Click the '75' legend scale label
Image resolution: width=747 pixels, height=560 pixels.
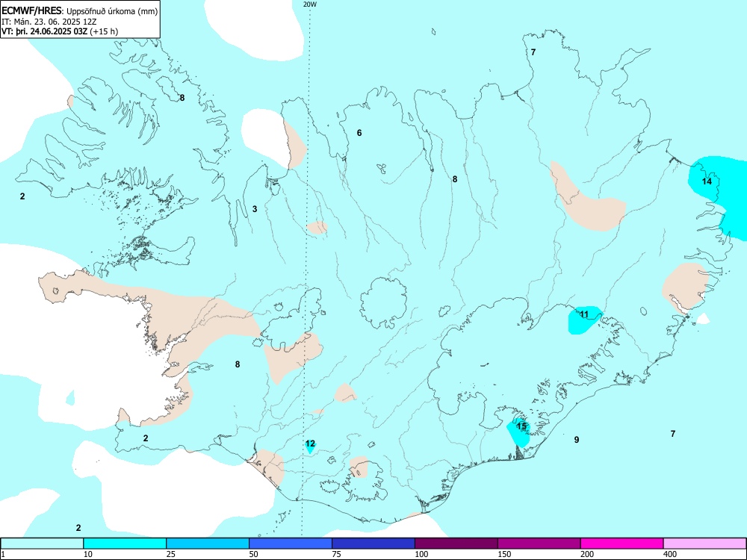pyautogui.click(x=336, y=554)
